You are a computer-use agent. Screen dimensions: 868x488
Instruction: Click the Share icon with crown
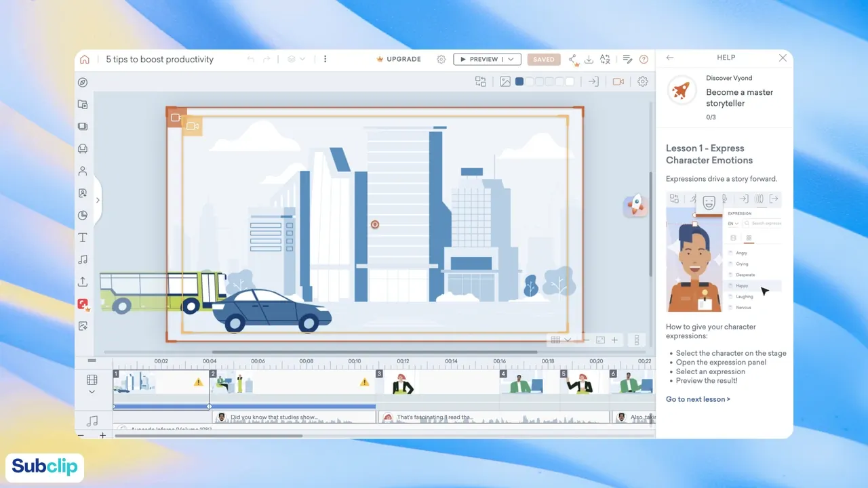(x=574, y=60)
